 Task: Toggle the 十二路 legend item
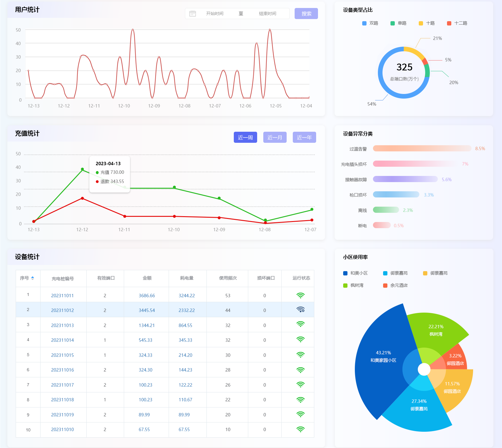tap(457, 23)
